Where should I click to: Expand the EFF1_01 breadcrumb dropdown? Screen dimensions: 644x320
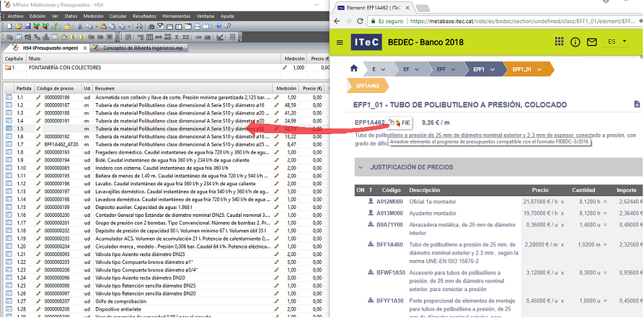539,70
